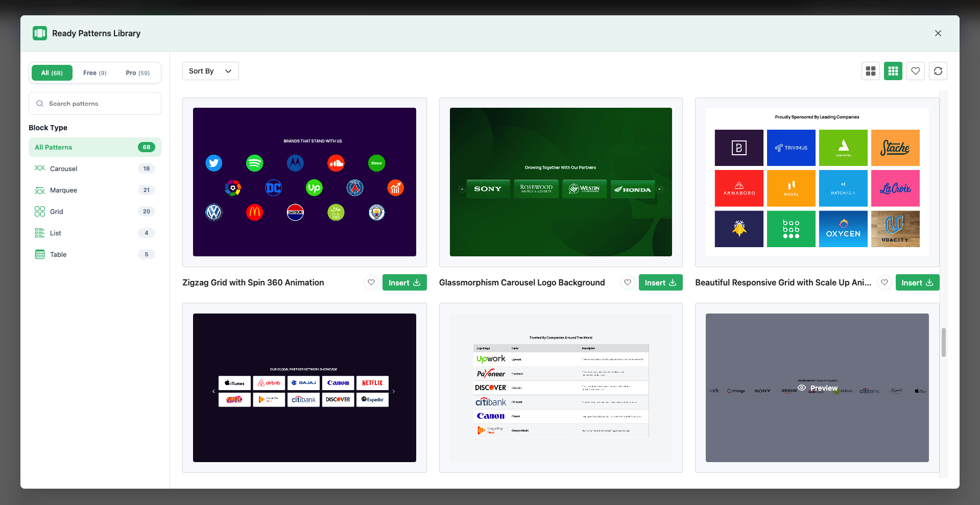Viewport: 980px width, 505px height.
Task: Click the Glassmorphism Carousel Logo Background title
Action: pos(522,282)
